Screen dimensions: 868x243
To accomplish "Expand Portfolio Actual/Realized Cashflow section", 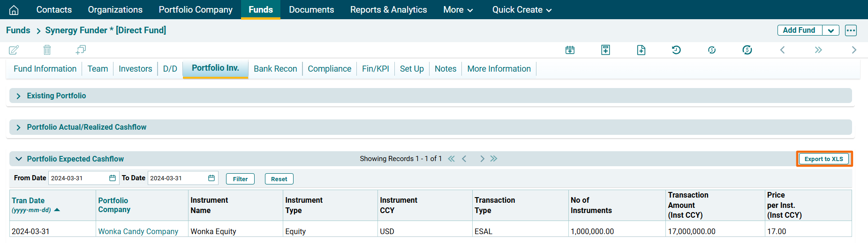I will 19,127.
